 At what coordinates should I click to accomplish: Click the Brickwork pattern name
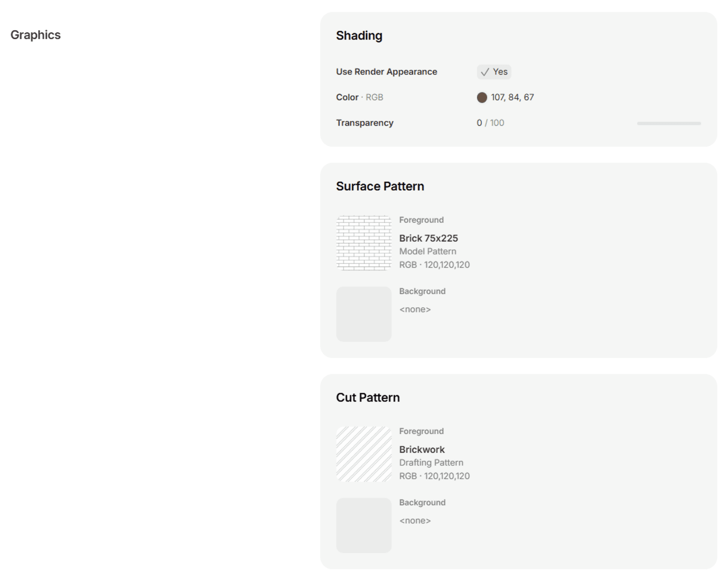[422, 449]
